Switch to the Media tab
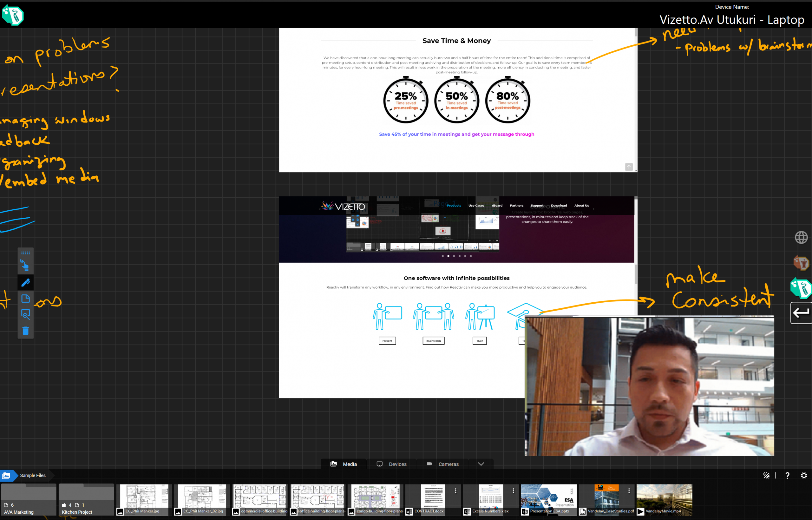The width and height of the screenshot is (812, 520). click(x=344, y=464)
